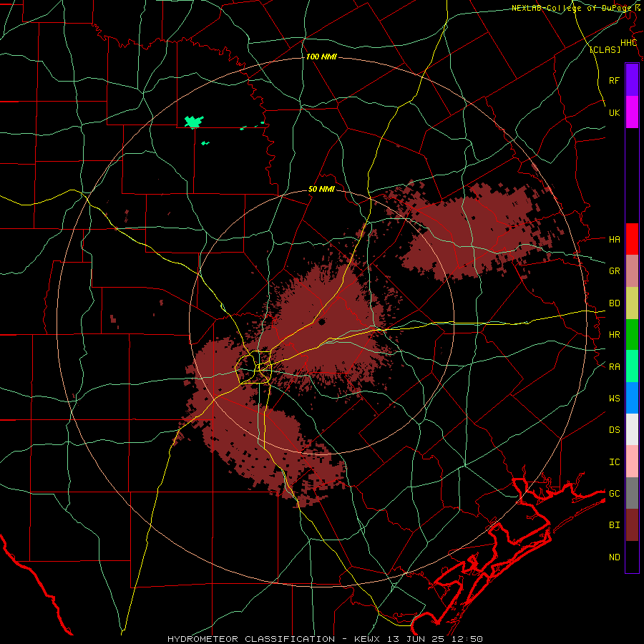Screen dimensions: 644x644
Task: Click the dusty pink GR legend swatch
Action: click(632, 271)
